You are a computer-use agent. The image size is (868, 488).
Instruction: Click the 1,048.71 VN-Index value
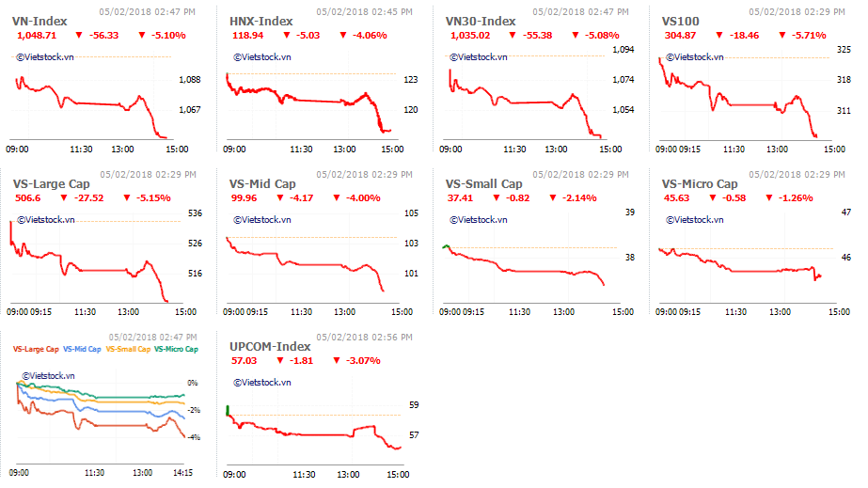(37, 36)
